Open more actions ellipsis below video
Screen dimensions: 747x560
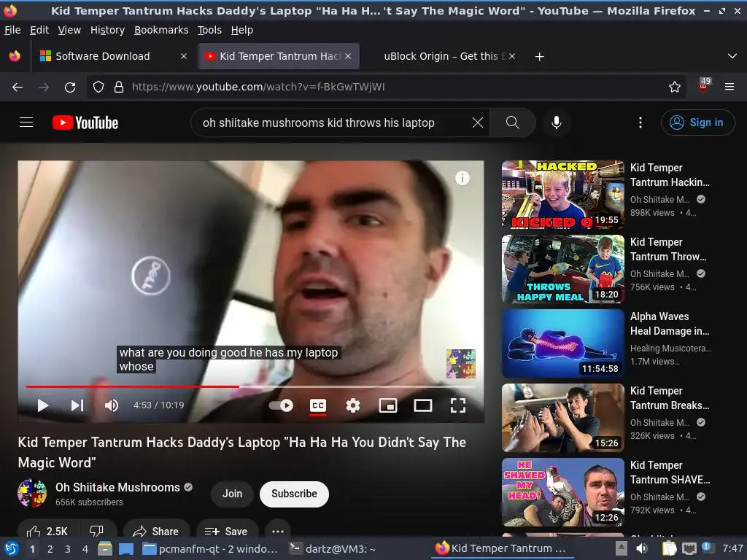point(278,531)
